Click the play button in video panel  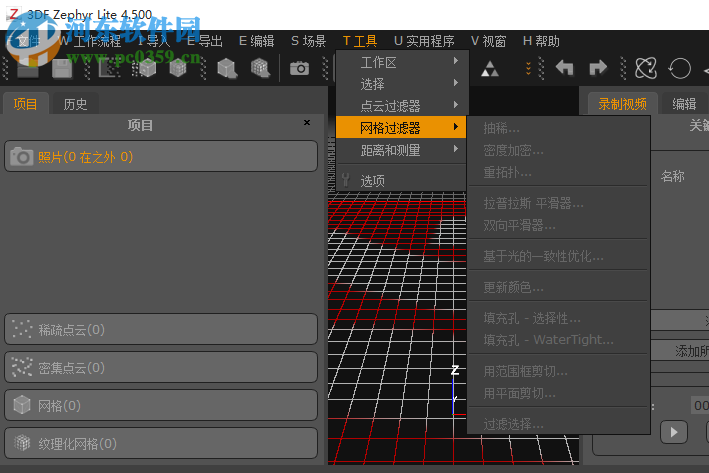coord(674,432)
